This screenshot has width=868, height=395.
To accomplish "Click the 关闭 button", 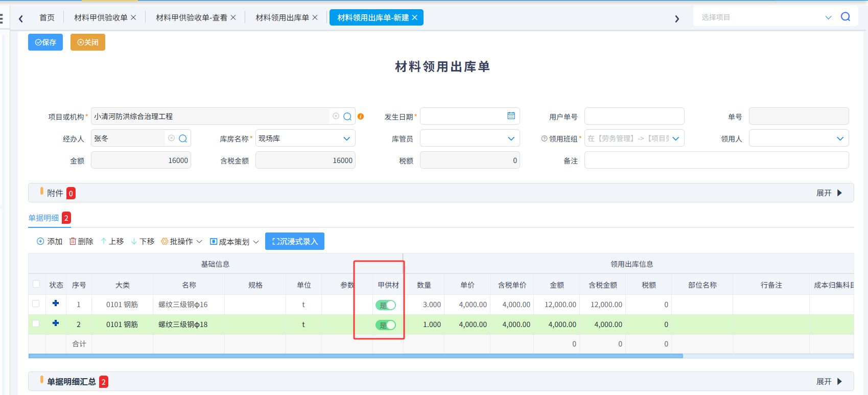I will 88,42.
